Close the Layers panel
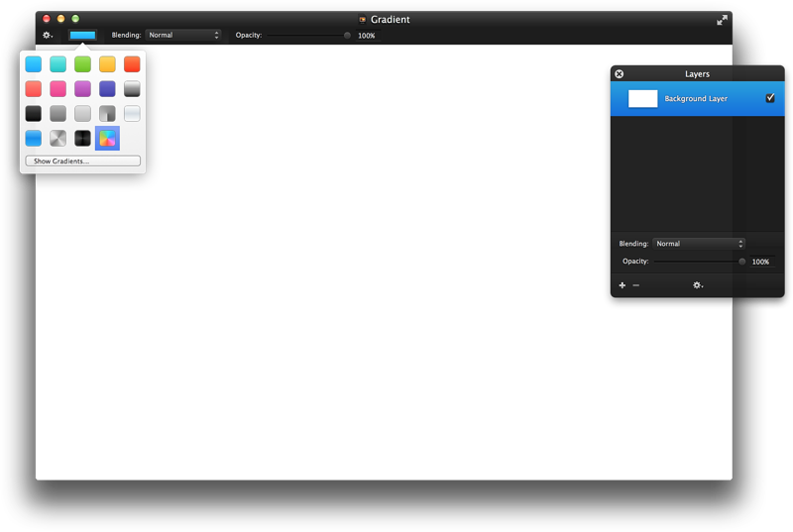This screenshot has width=793, height=532. pos(619,74)
